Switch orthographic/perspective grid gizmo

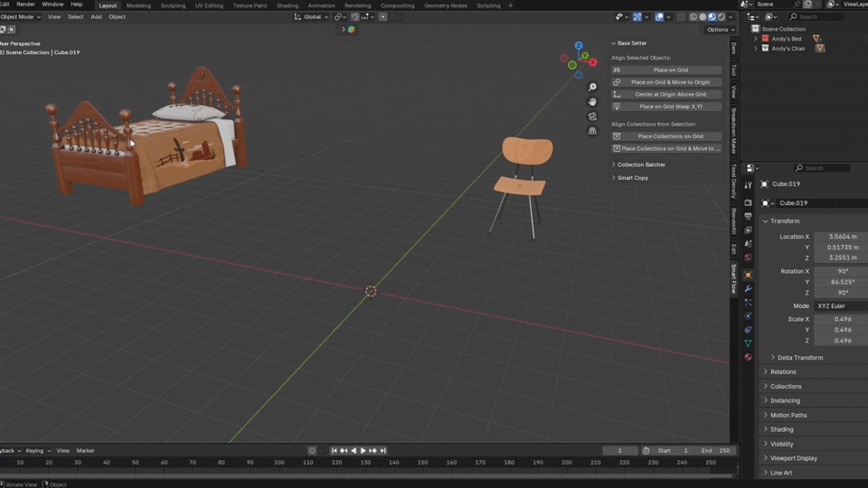point(592,131)
